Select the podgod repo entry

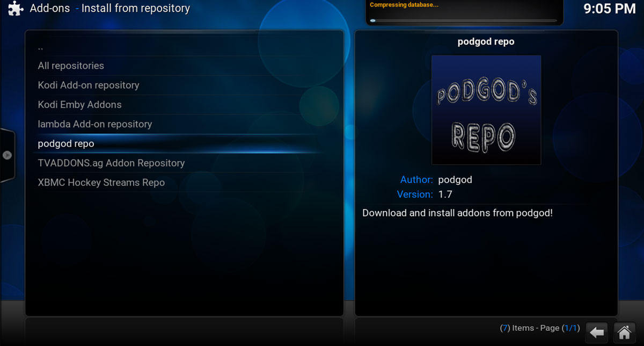184,143
